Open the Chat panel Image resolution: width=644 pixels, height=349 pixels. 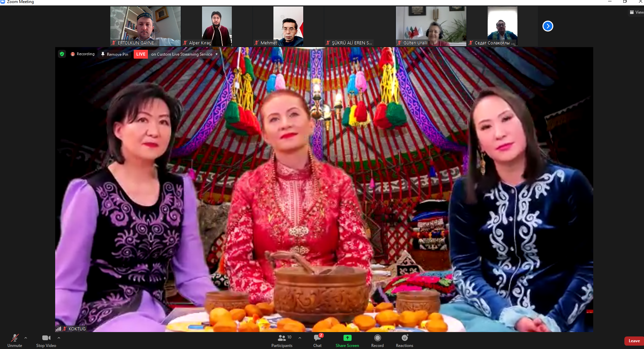pos(317,338)
